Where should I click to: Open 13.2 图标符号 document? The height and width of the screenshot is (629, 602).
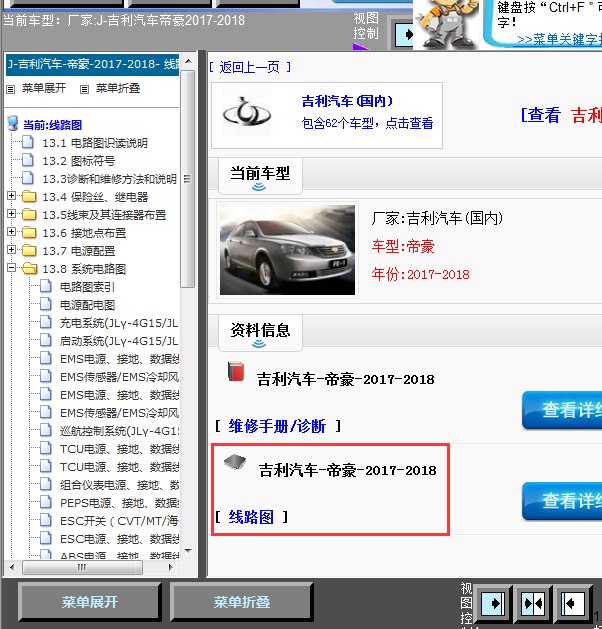point(79,161)
